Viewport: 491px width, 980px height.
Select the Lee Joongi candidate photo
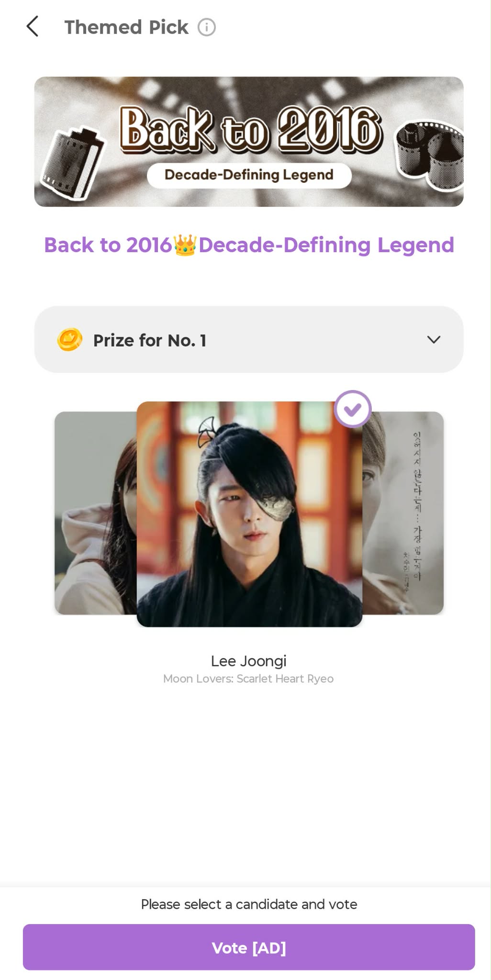coord(249,514)
